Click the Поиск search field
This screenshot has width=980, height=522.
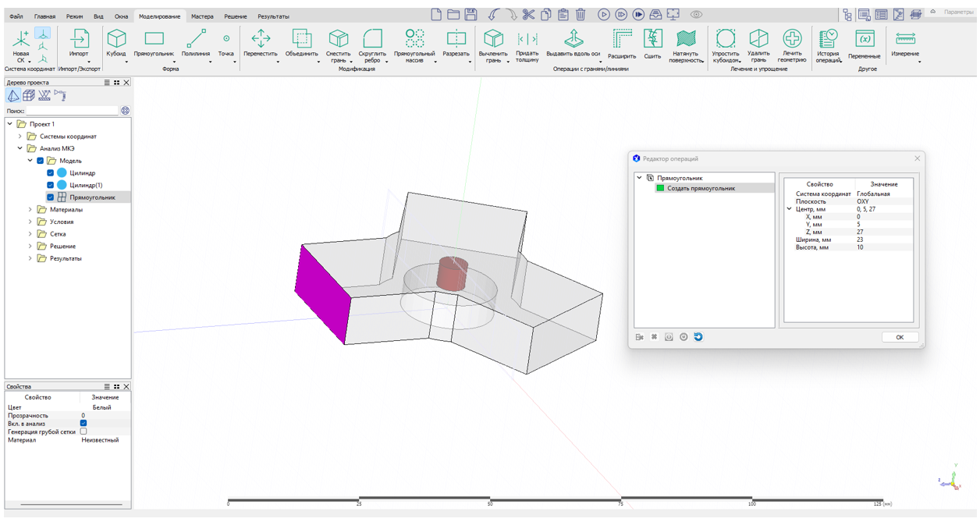(x=72, y=111)
